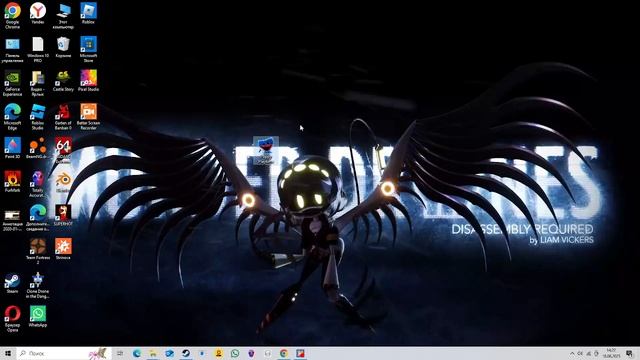Launch the Garten of Banban 0 shortcut
This screenshot has height=360, width=640.
(x=63, y=117)
